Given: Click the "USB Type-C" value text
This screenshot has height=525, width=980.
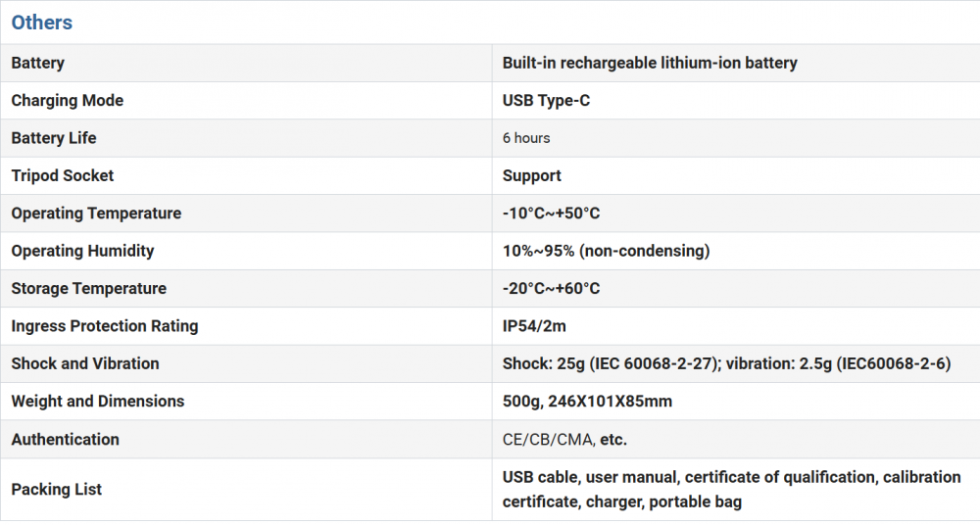Looking at the screenshot, I should pyautogui.click(x=546, y=101).
